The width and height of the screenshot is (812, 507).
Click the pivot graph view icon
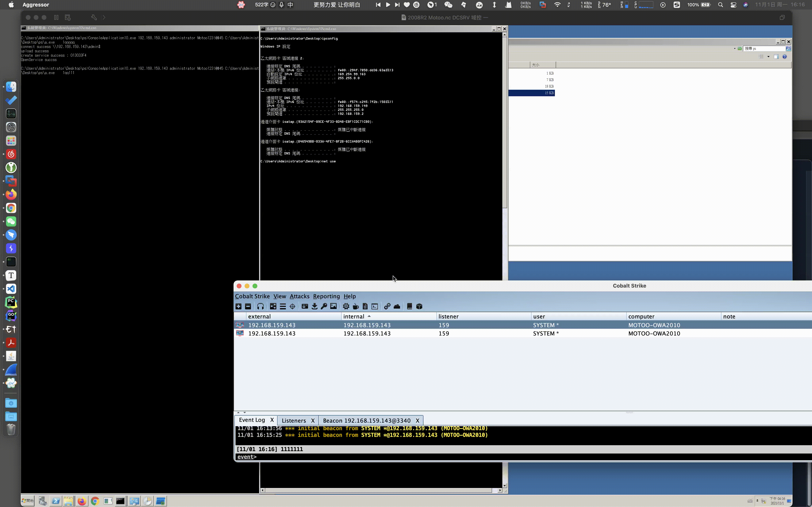[x=273, y=306]
